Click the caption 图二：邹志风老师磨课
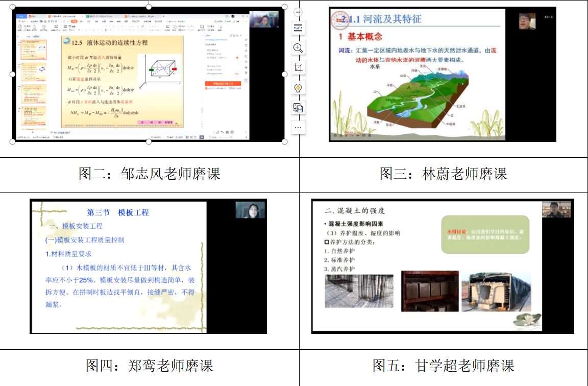 coord(149,174)
